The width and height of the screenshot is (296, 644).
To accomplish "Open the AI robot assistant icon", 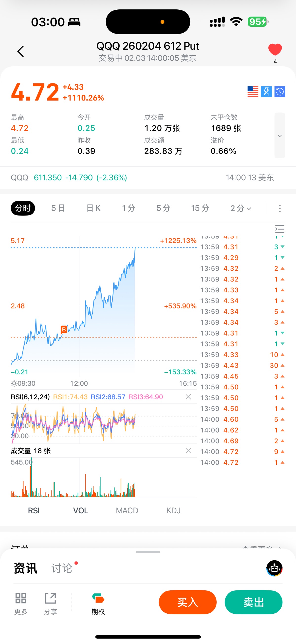I will (274, 568).
